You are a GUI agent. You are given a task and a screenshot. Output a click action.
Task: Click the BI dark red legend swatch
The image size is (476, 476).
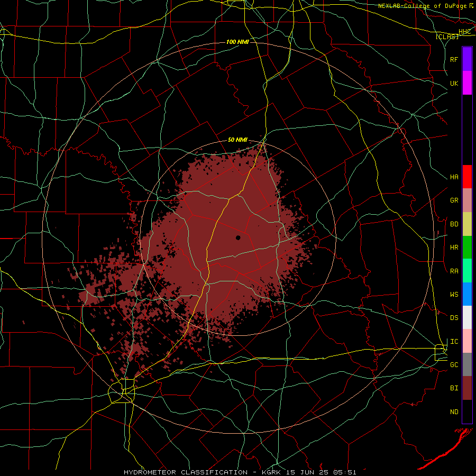467,388
